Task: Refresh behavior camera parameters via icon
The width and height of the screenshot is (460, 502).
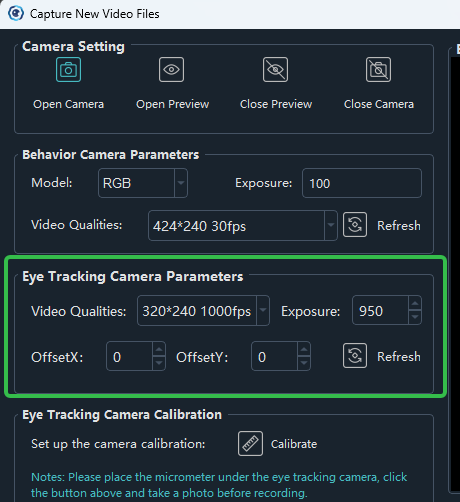Action: point(355,225)
